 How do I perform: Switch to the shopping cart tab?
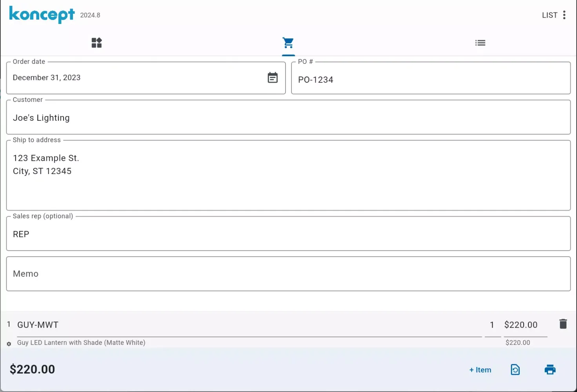(x=288, y=43)
